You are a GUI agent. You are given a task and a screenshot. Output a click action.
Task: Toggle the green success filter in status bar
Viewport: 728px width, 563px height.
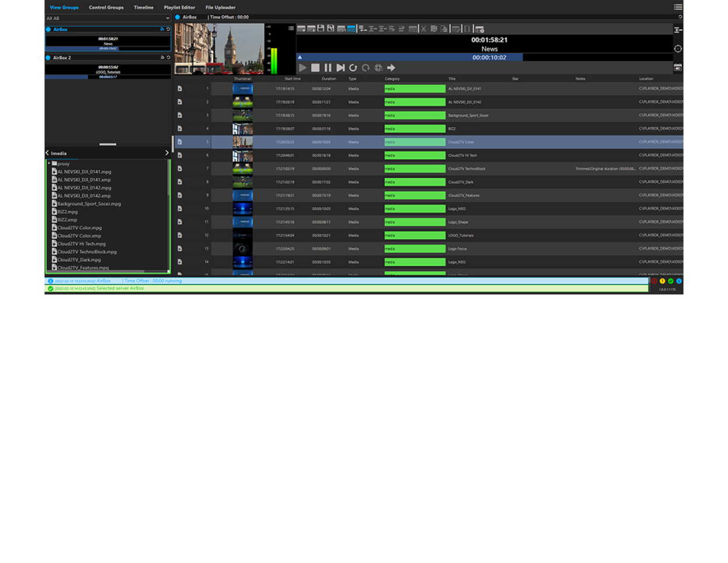point(670,281)
